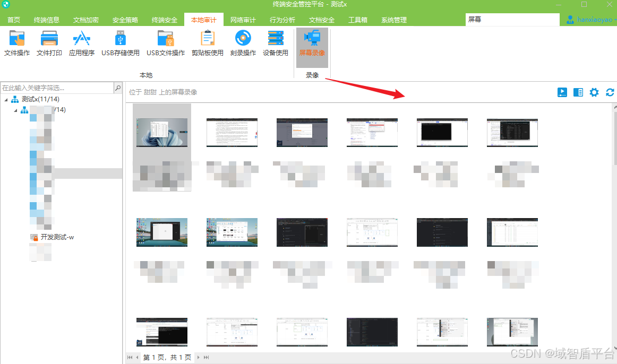
Task: Click the play recording icon
Action: [x=562, y=92]
